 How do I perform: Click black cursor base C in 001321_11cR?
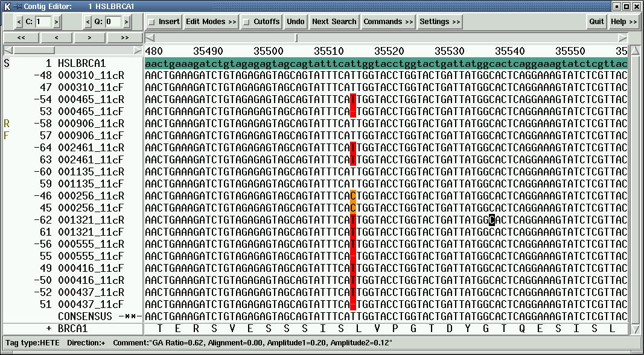(x=492, y=220)
